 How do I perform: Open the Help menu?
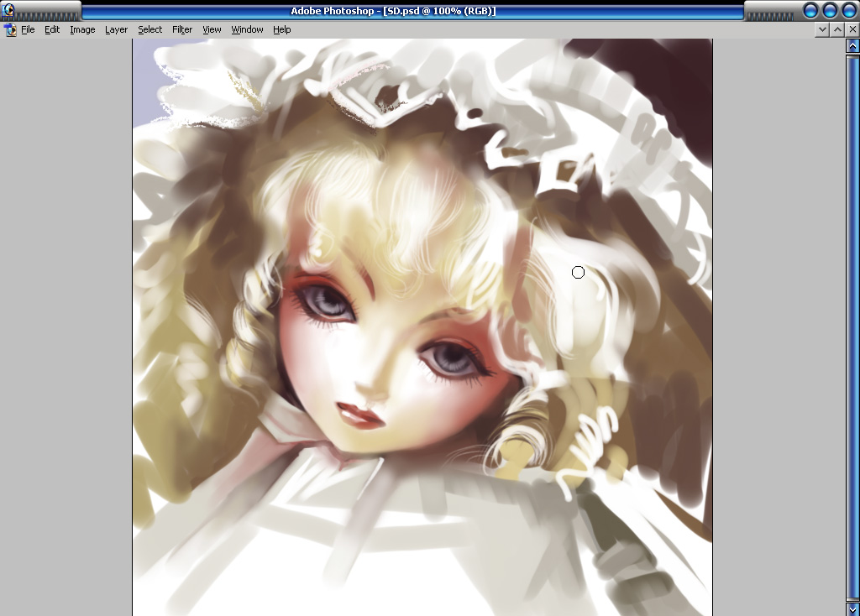click(x=282, y=29)
